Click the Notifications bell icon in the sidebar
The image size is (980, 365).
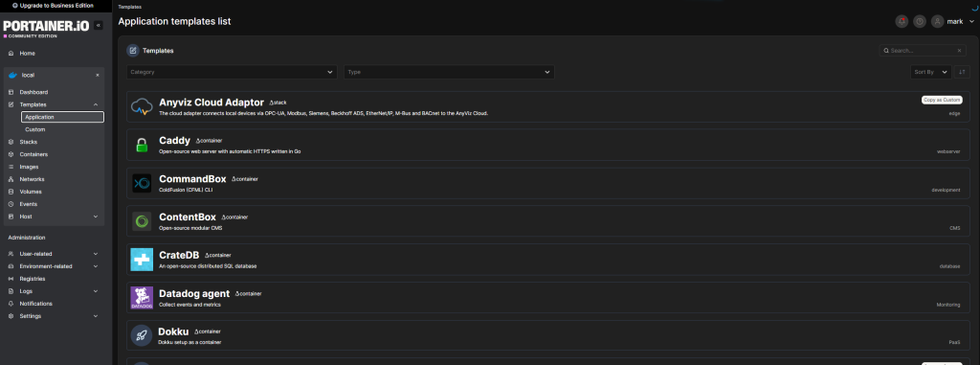(x=11, y=304)
